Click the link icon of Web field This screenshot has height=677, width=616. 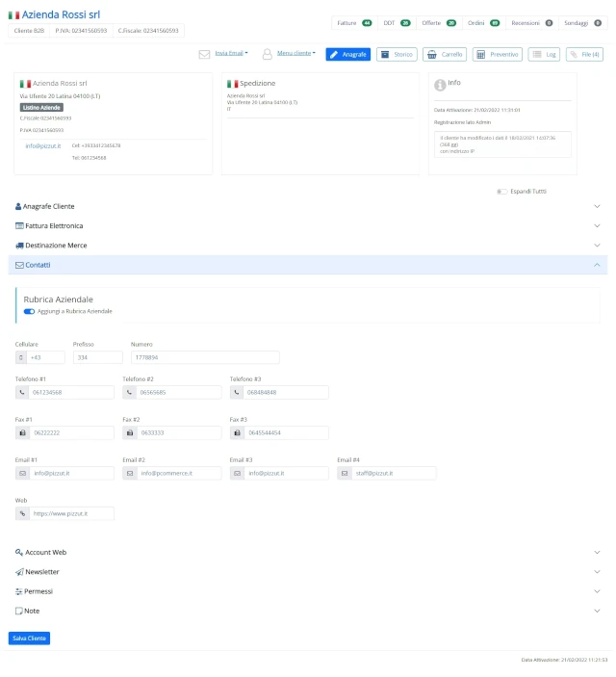(22, 513)
